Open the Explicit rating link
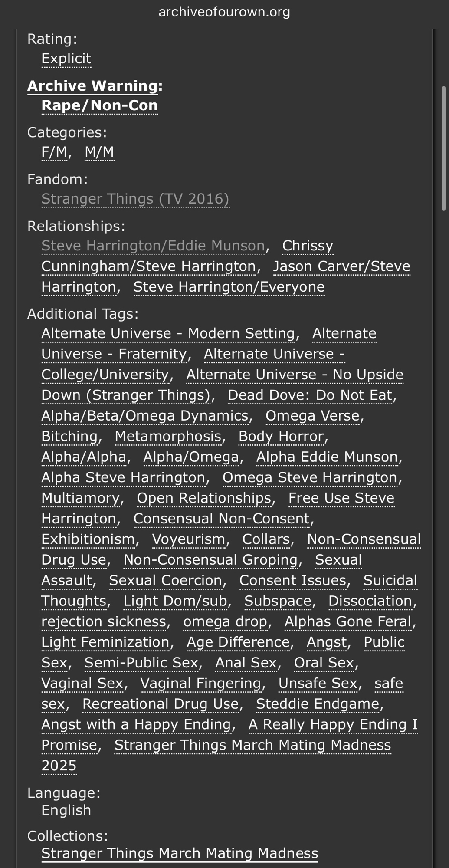 point(66,59)
